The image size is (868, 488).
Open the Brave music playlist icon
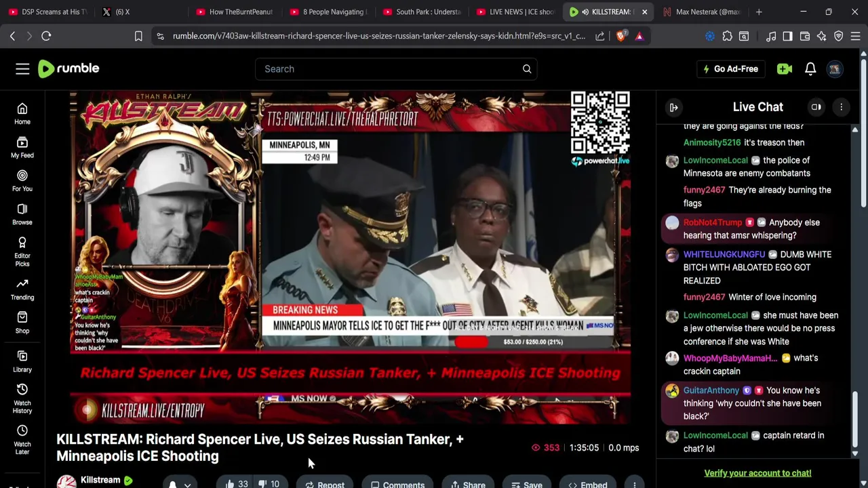770,36
